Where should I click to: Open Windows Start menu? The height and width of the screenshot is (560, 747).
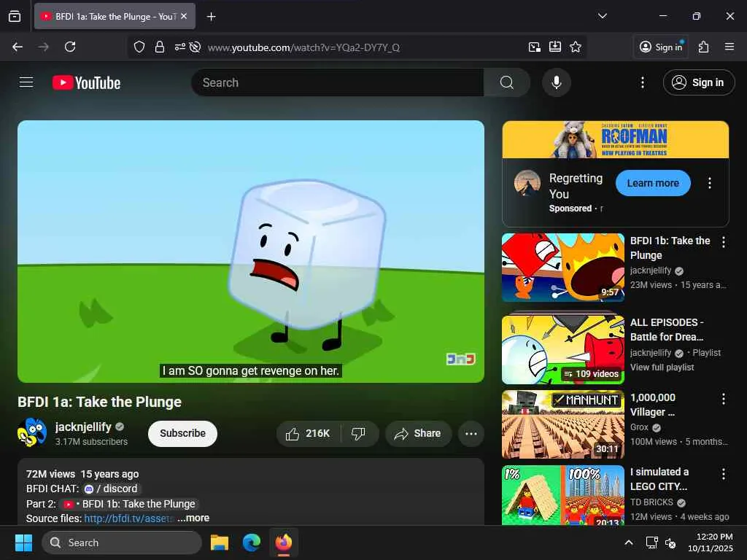coord(23,542)
